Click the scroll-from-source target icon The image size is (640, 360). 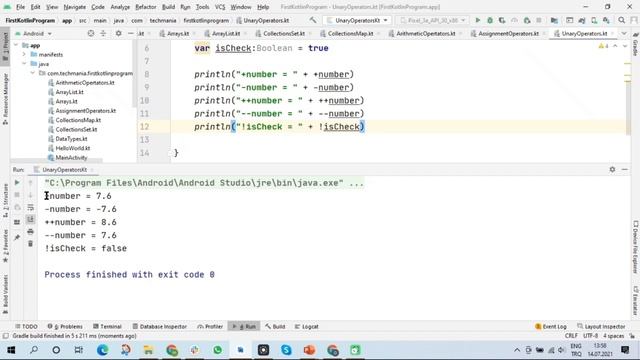91,33
